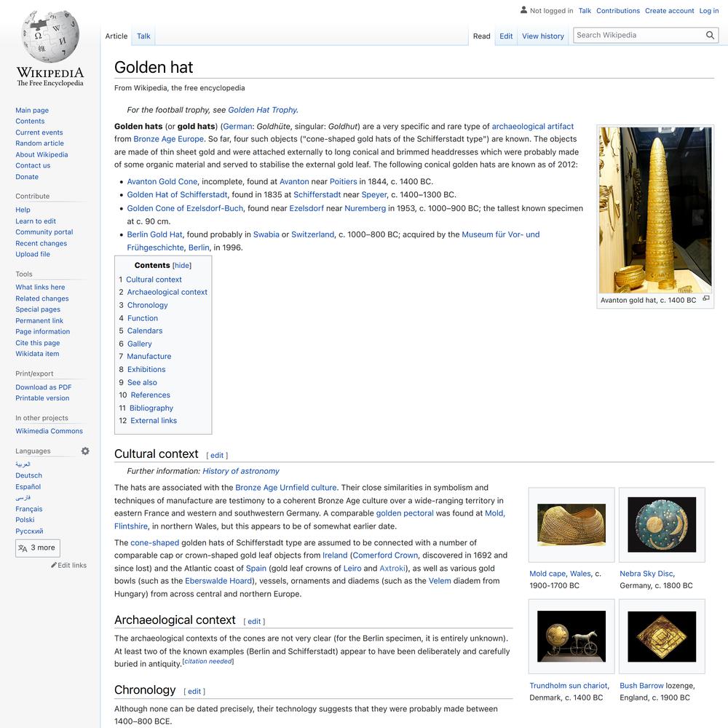Open the header Talk link near Contributions
This screenshot has width=728, height=728.
tap(585, 11)
